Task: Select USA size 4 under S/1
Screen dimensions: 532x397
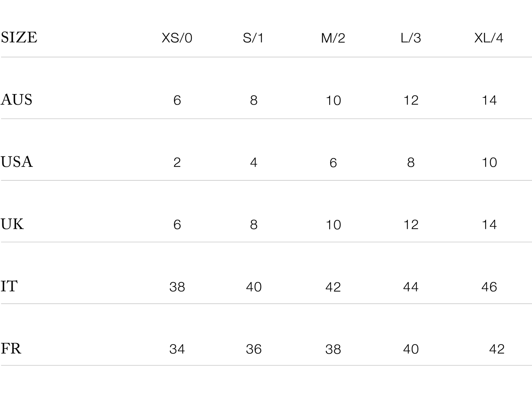Action: (254, 162)
